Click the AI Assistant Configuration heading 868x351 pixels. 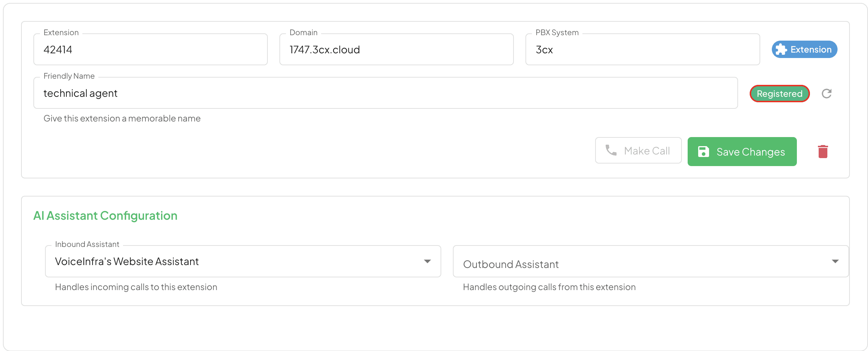[x=105, y=216]
